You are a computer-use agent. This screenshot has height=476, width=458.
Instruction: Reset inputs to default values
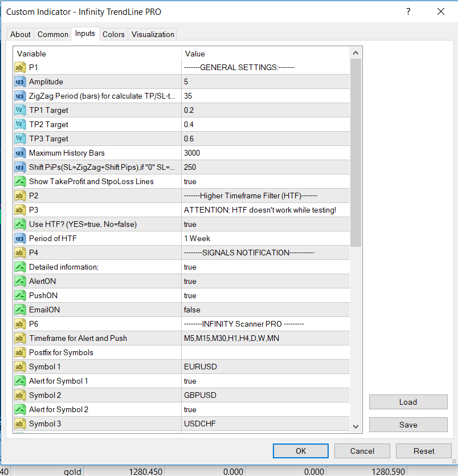coord(424,451)
